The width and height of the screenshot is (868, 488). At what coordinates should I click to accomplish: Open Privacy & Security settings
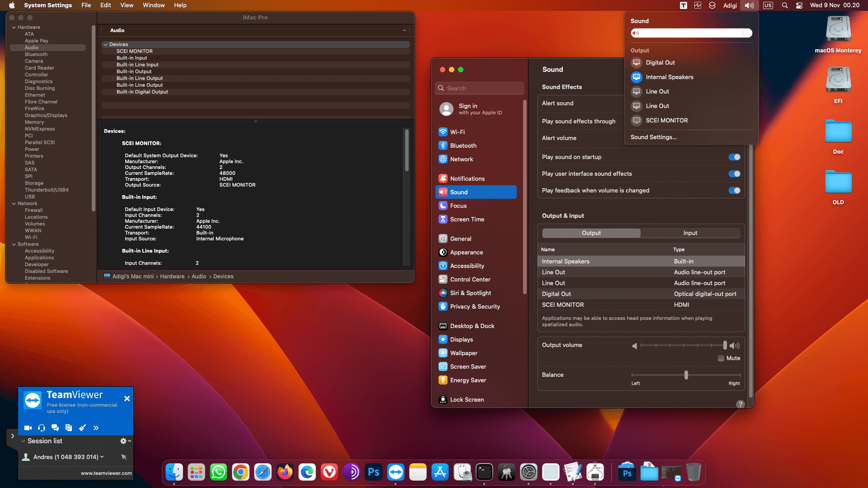point(475,306)
